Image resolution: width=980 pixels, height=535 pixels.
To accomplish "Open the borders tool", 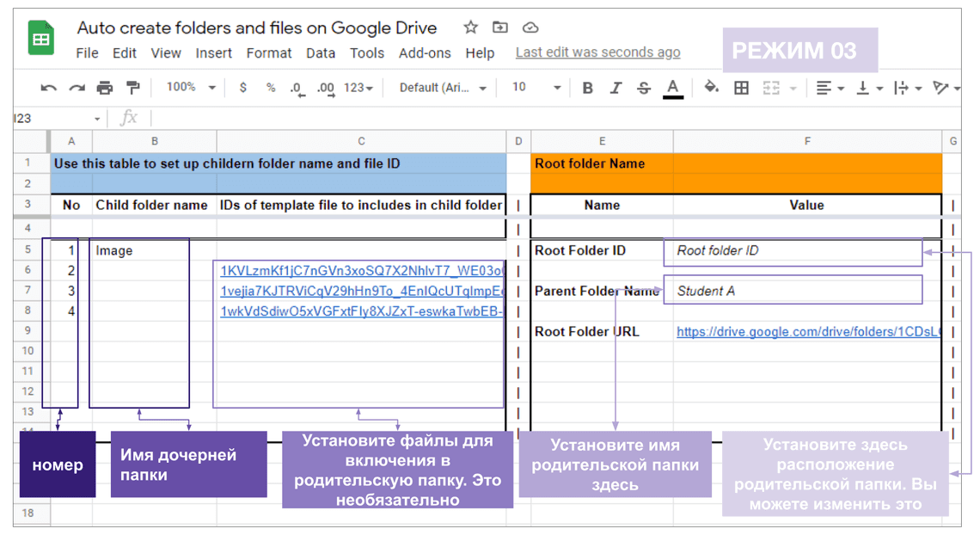I will pyautogui.click(x=741, y=88).
